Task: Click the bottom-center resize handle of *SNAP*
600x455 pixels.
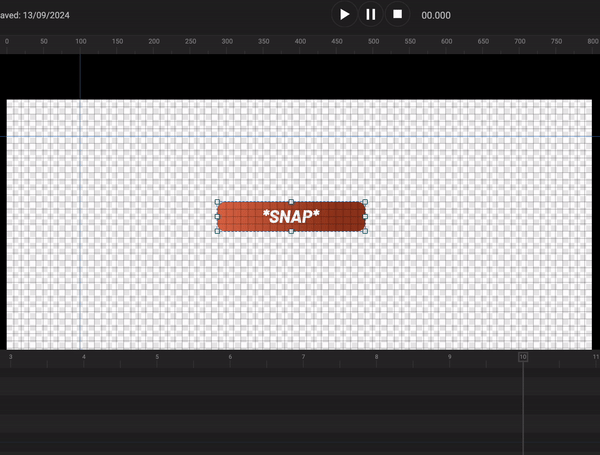Action: point(291,231)
